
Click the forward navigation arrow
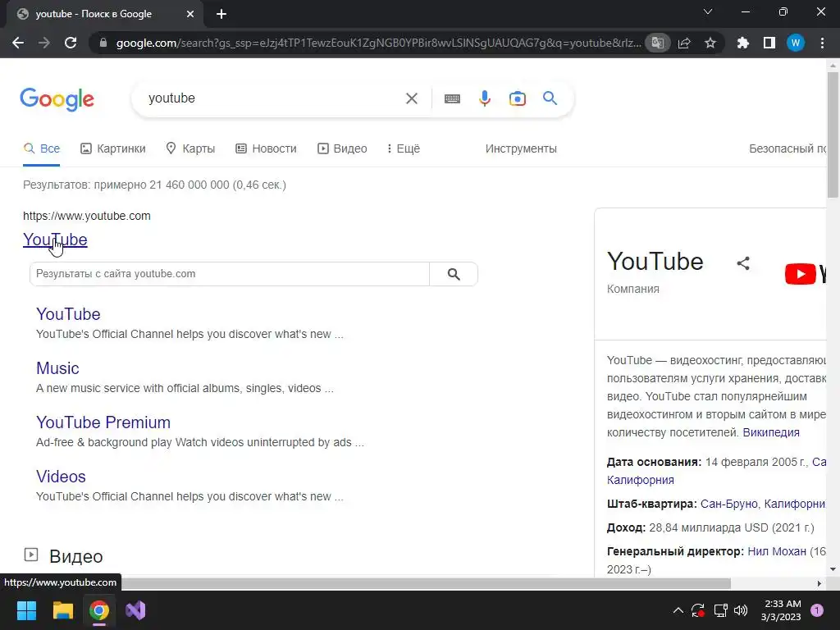click(x=44, y=43)
